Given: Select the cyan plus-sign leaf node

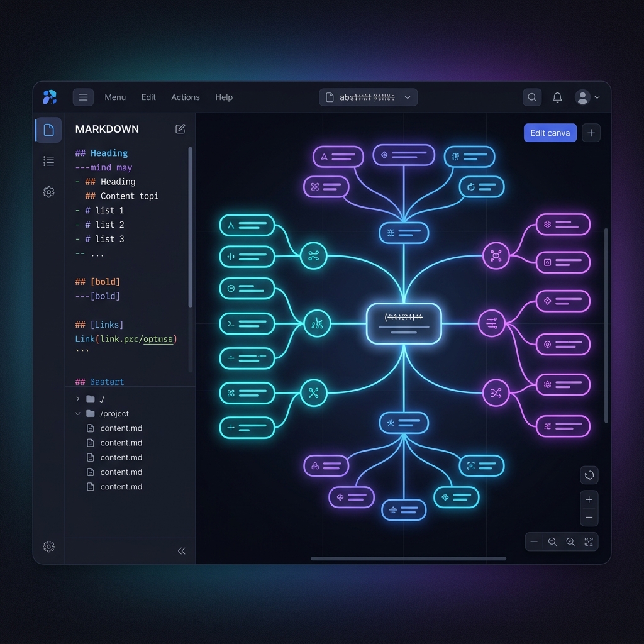Looking at the screenshot, I should [247, 428].
